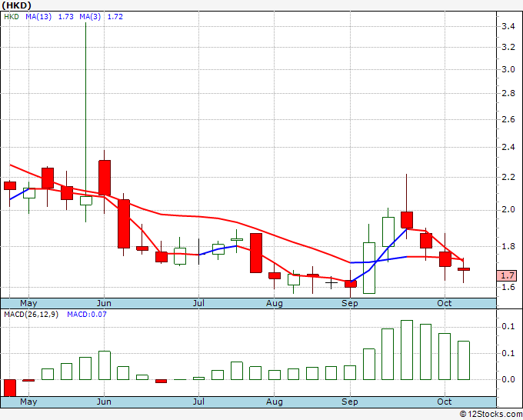Click the Jul label on price axis
This screenshot has width=523, height=420.
[x=198, y=303]
